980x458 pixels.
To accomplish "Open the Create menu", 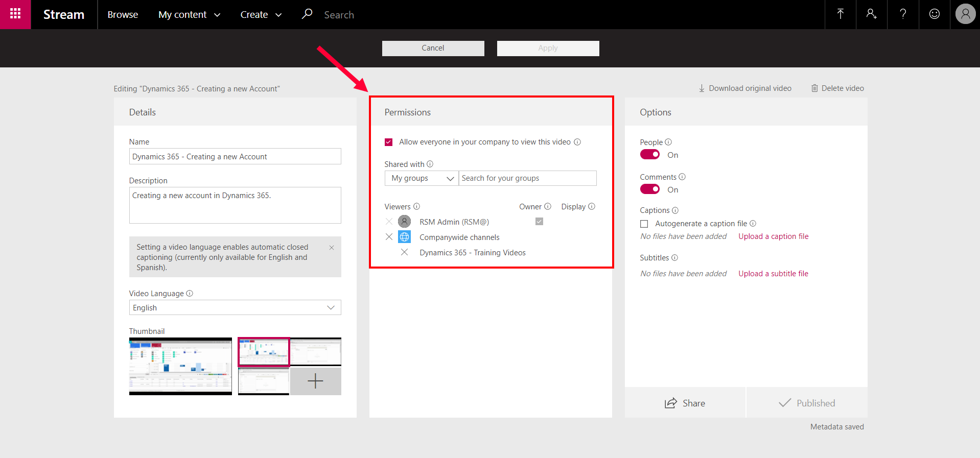I will 261,15.
